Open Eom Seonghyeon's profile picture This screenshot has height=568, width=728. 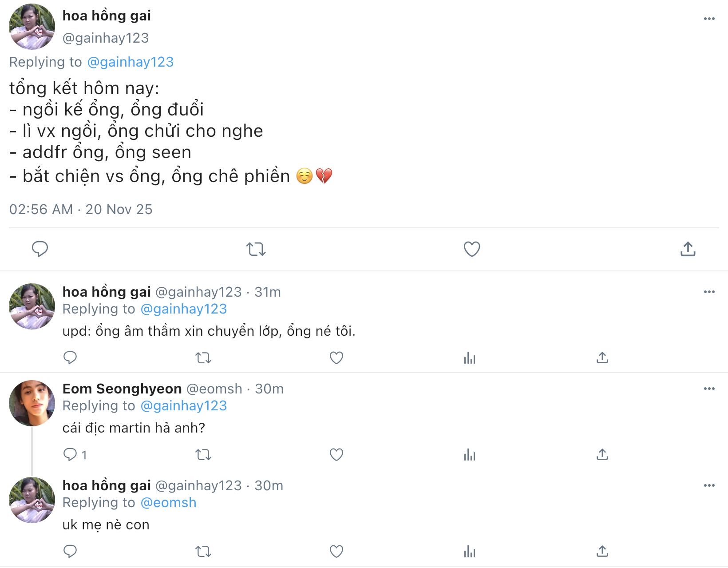pyautogui.click(x=32, y=403)
